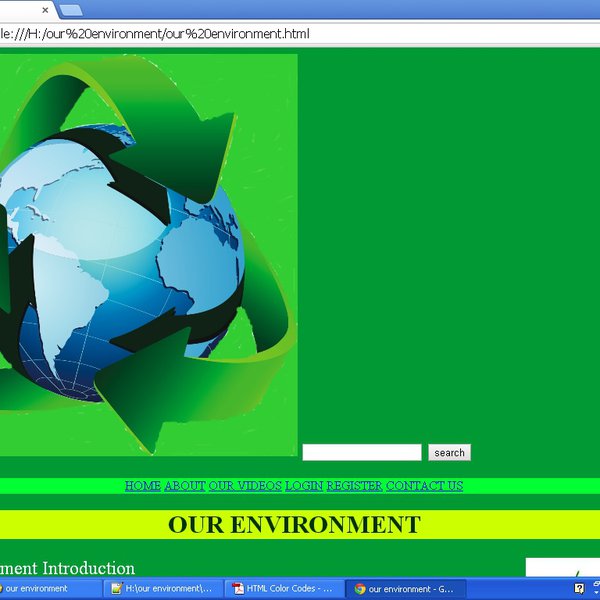Viewport: 600px width, 600px height.
Task: Open the CONTACT US link
Action: pos(424,486)
